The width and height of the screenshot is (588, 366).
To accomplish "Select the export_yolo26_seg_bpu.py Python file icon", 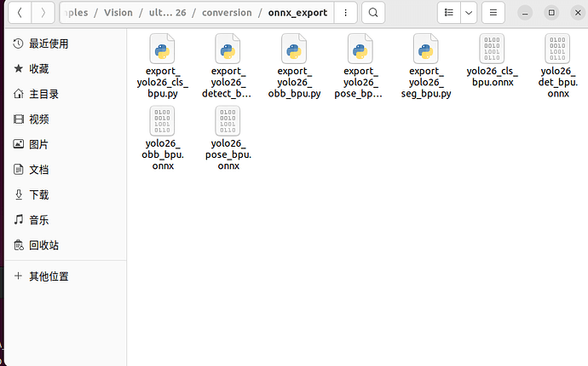I will click(x=425, y=49).
